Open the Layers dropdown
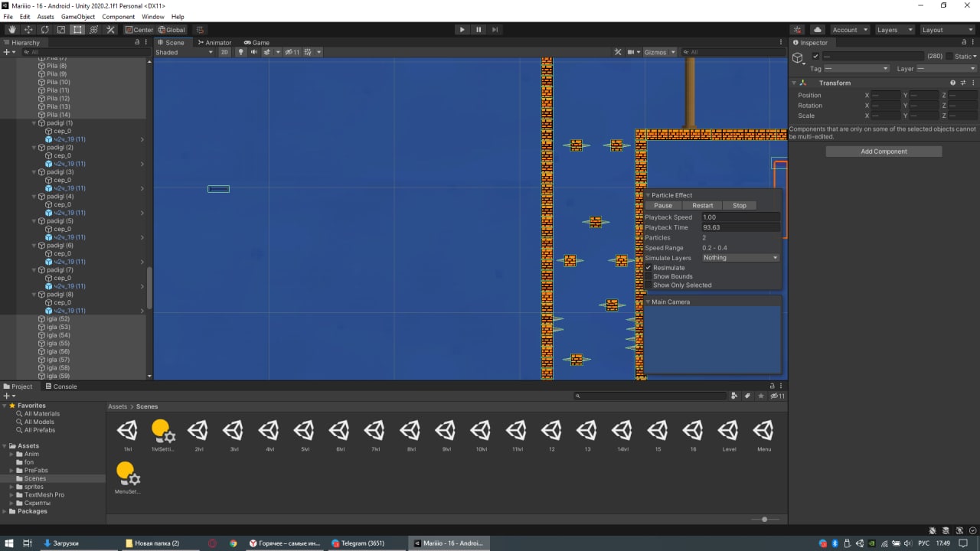This screenshot has height=551, width=980. coord(894,30)
